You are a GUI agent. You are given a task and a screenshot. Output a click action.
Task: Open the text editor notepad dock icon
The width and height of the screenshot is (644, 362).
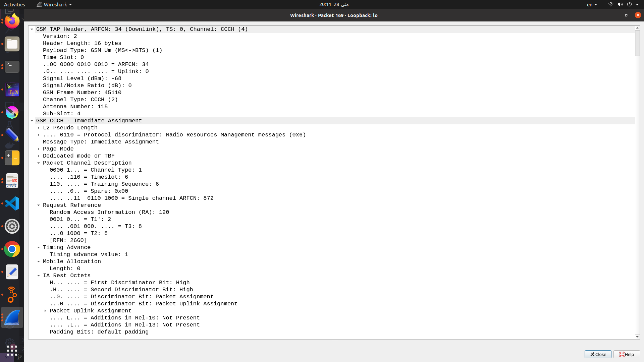click(12, 272)
